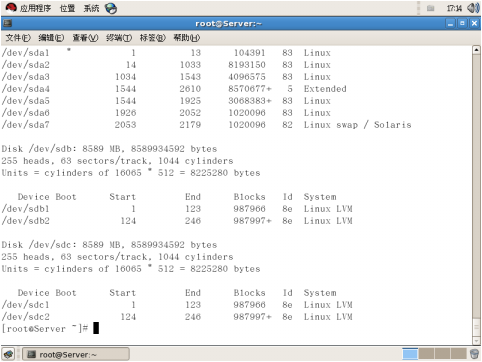Switch to the first workspace

[410, 354]
